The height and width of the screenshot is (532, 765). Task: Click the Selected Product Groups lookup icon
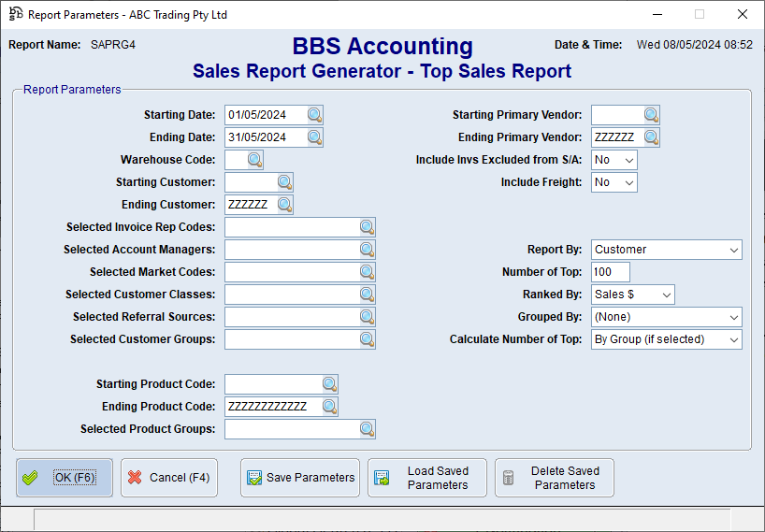click(x=368, y=429)
